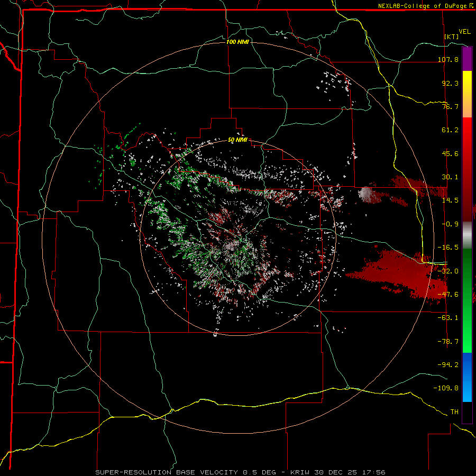The image size is (476, 476).
Task: Click the 100 NMI range ring label
Action: click(x=237, y=42)
